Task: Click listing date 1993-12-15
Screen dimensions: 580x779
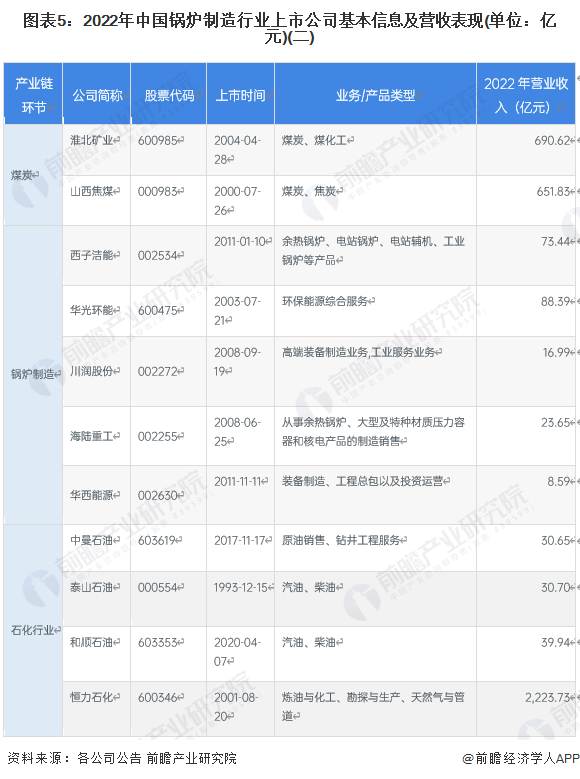Action: (x=241, y=587)
